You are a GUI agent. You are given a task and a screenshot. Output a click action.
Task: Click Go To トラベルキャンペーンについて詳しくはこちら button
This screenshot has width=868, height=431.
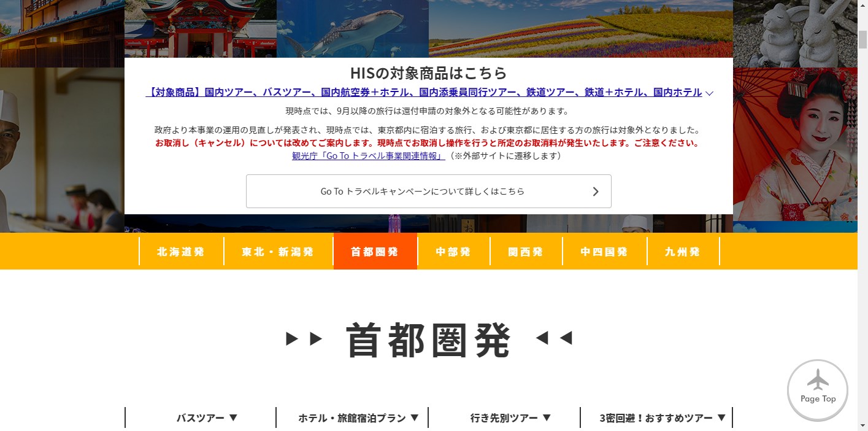click(428, 191)
